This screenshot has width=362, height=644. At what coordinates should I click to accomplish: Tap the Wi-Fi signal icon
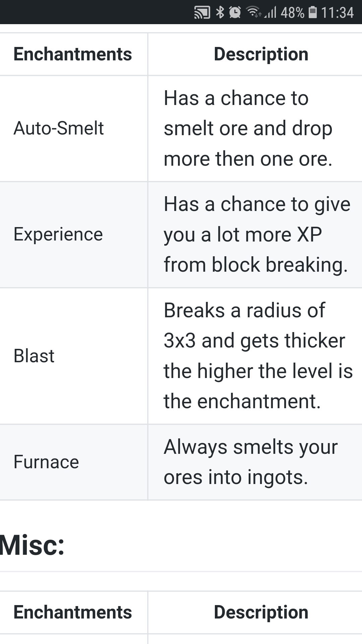pos(253,12)
